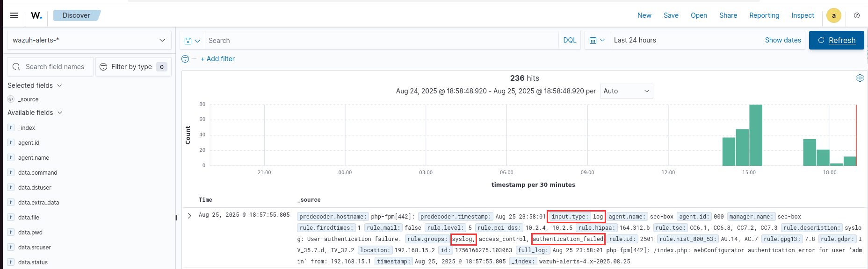Collapse the Selected fields section
This screenshot has height=269, width=868.
[x=35, y=85]
